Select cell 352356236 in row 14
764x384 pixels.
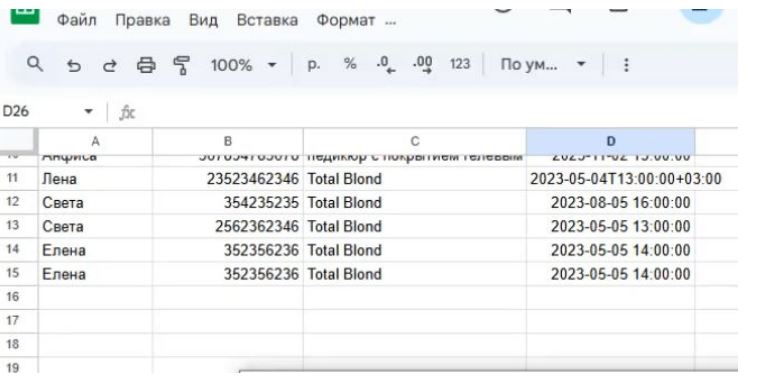tap(228, 250)
